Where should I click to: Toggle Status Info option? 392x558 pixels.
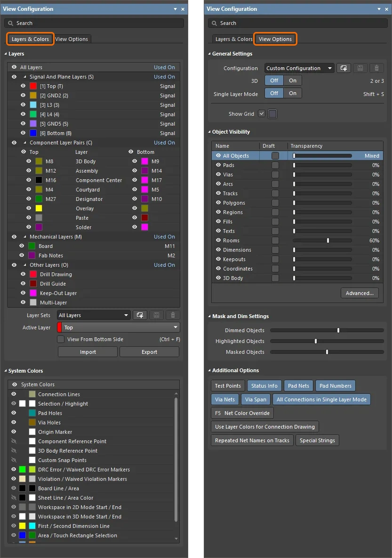pyautogui.click(x=264, y=385)
